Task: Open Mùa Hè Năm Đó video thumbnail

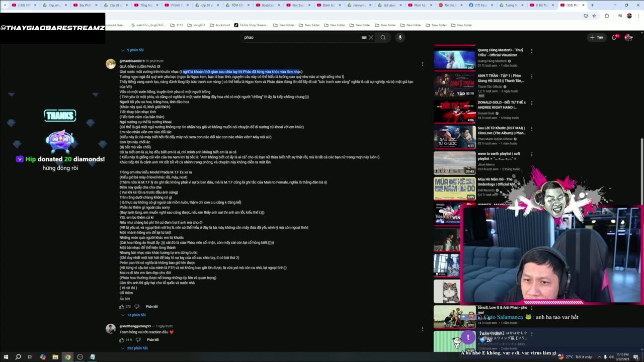Action: (454, 189)
